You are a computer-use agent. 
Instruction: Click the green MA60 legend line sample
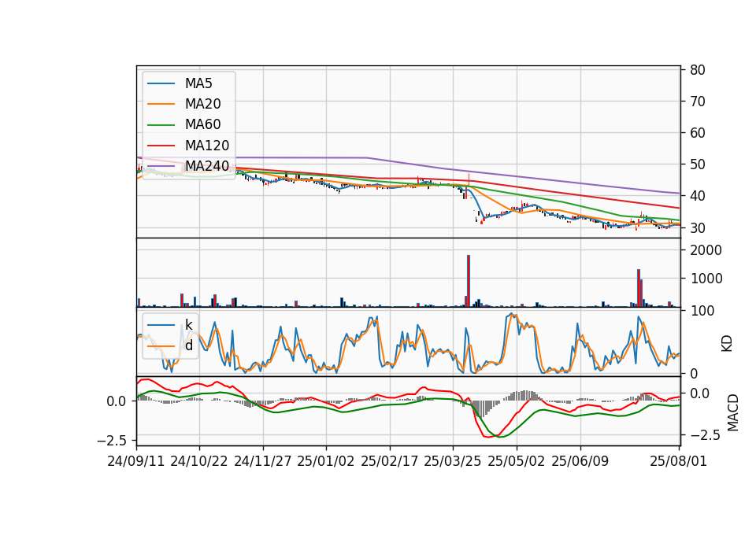click(161, 125)
